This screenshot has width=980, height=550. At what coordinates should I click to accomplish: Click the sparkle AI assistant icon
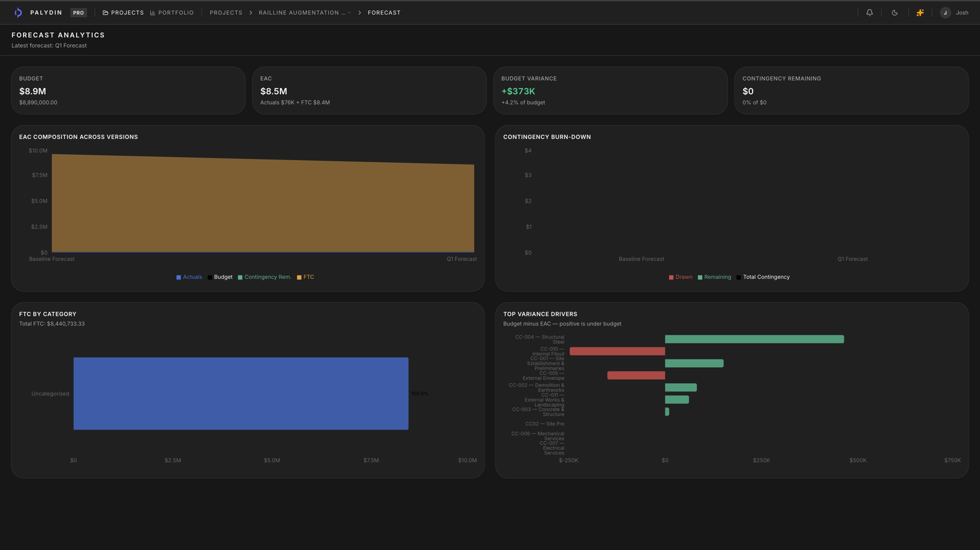click(x=920, y=12)
